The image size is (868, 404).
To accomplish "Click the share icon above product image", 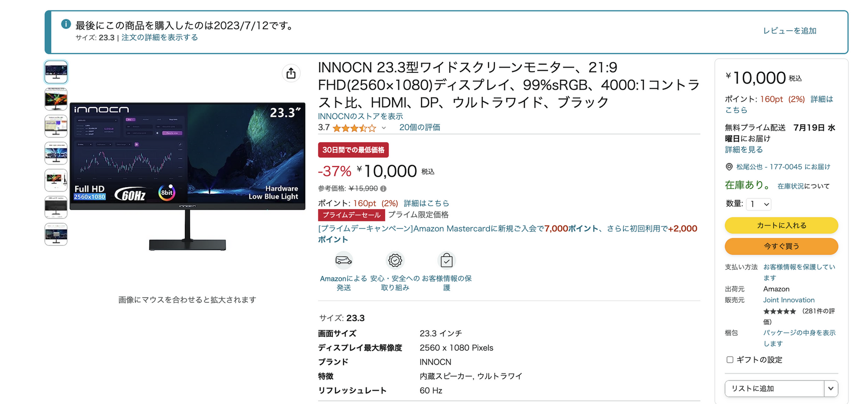I will [291, 73].
